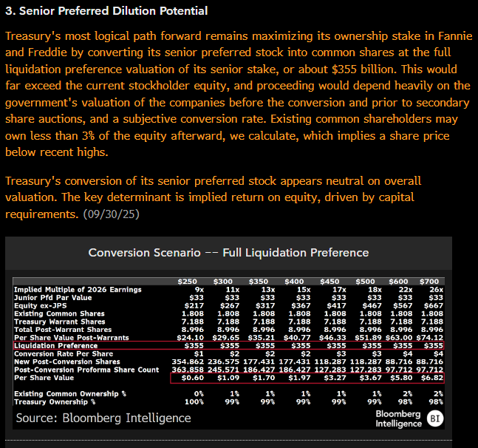Image resolution: width=478 pixels, height=448 pixels.
Task: Click the 100% Treasury ownership value
Action: click(x=194, y=401)
